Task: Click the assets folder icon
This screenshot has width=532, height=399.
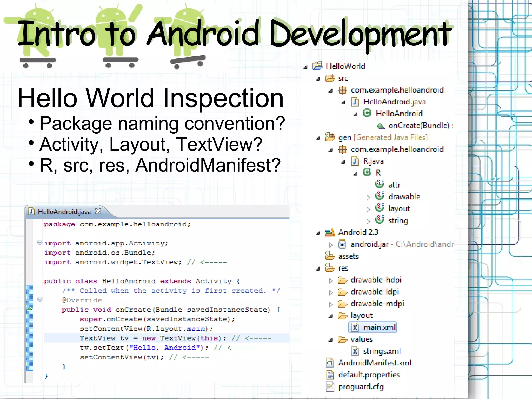Action: click(330, 256)
